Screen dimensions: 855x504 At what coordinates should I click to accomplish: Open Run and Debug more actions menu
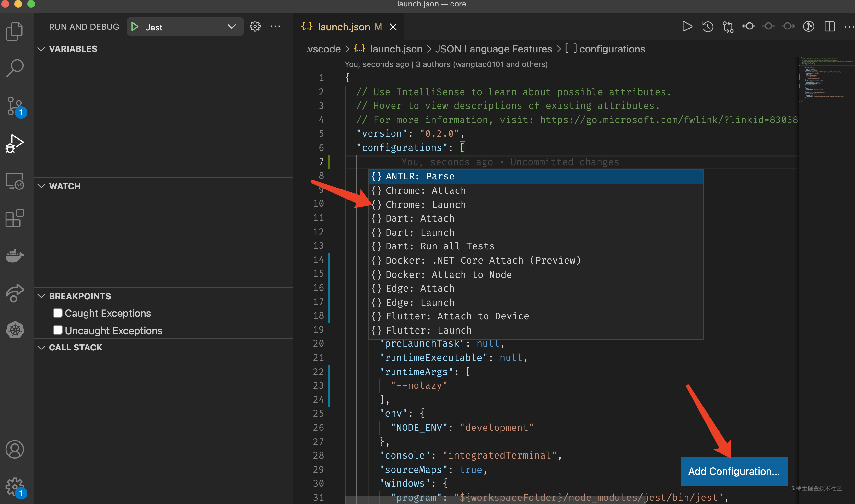pyautogui.click(x=275, y=27)
